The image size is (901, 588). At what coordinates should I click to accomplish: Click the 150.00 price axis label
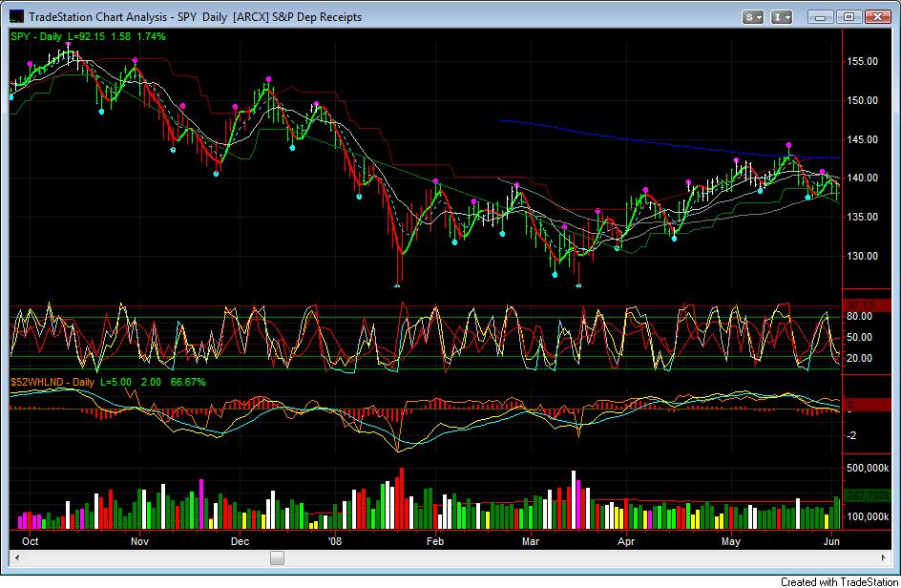click(x=863, y=100)
